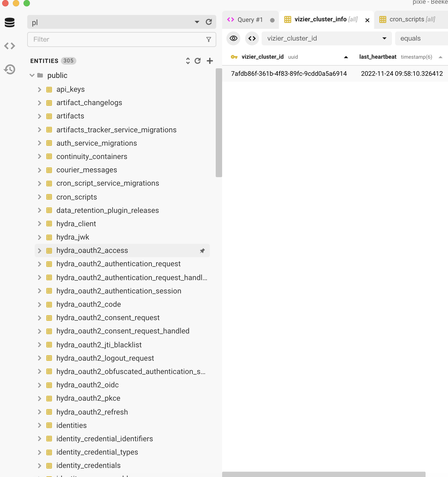Refresh the entities list
Image resolution: width=448 pixels, height=477 pixels.
[198, 61]
